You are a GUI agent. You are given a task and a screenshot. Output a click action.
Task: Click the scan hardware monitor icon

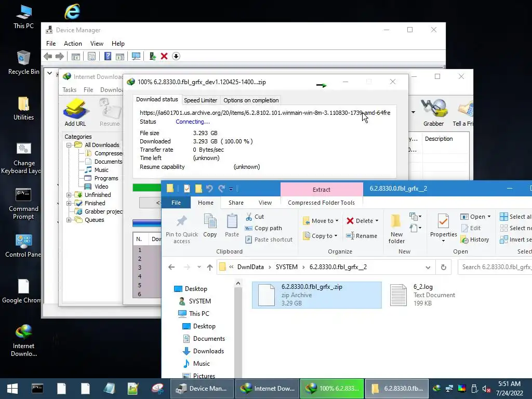tap(136, 56)
